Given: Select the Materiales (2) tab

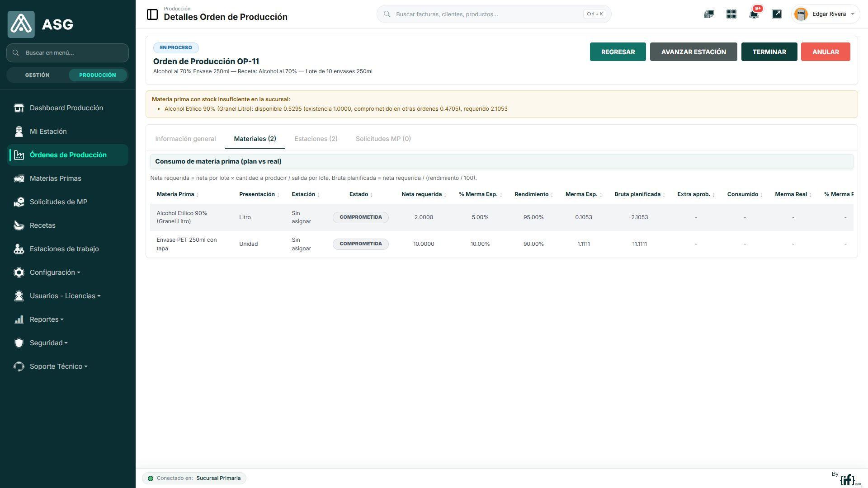Looking at the screenshot, I should coord(255,139).
